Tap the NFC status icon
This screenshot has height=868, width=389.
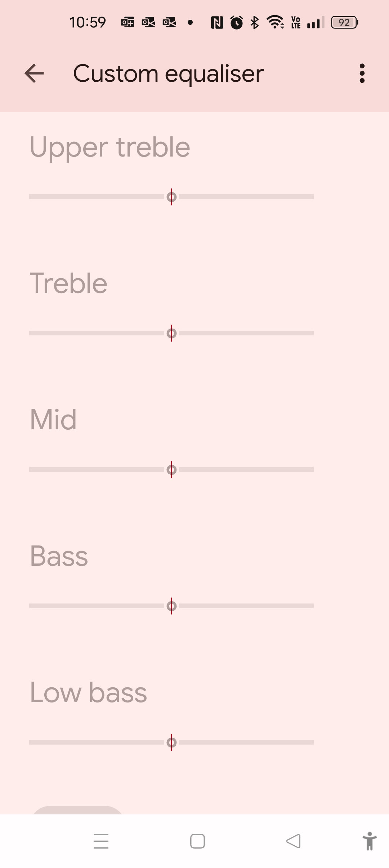(x=217, y=22)
